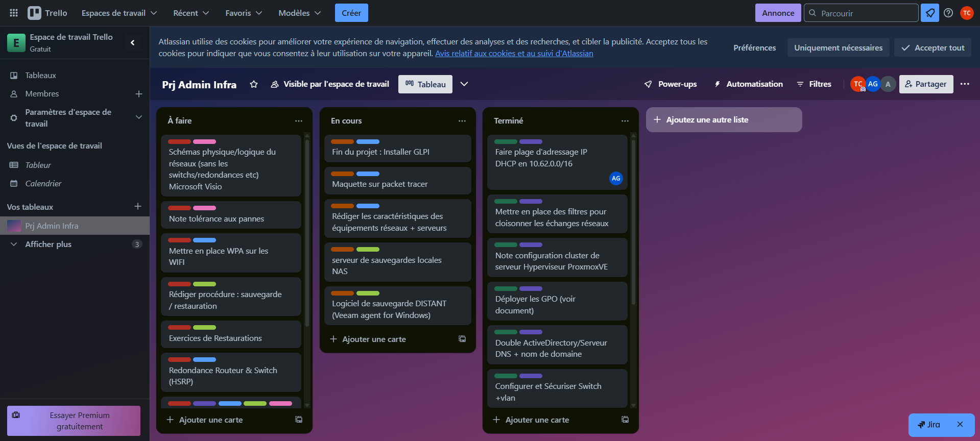Open the view switcher chevron beside Tableau
The width and height of the screenshot is (980, 441).
tap(464, 84)
